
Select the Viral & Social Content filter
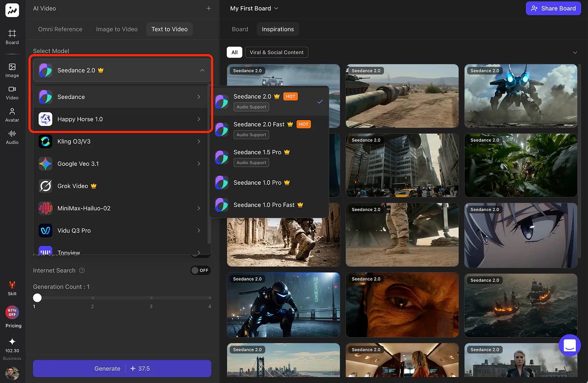tap(277, 52)
